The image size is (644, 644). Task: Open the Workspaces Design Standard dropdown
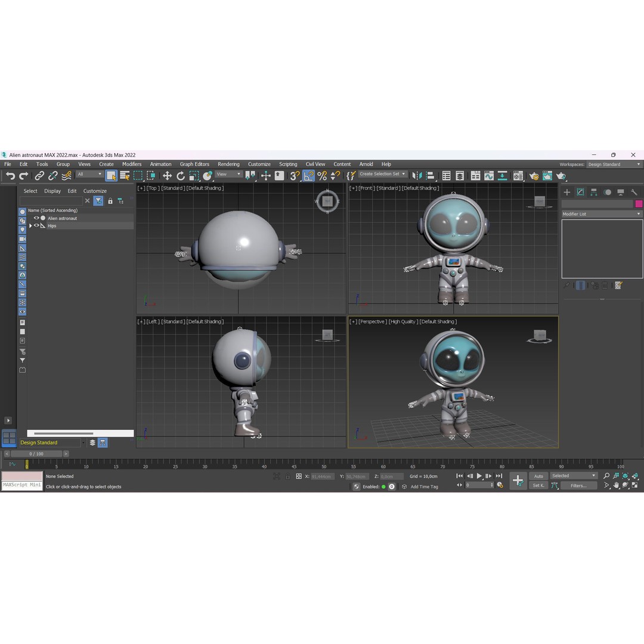pos(614,165)
